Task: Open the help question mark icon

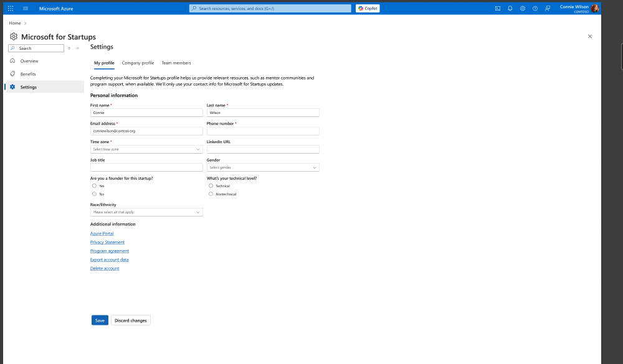Action: click(535, 8)
